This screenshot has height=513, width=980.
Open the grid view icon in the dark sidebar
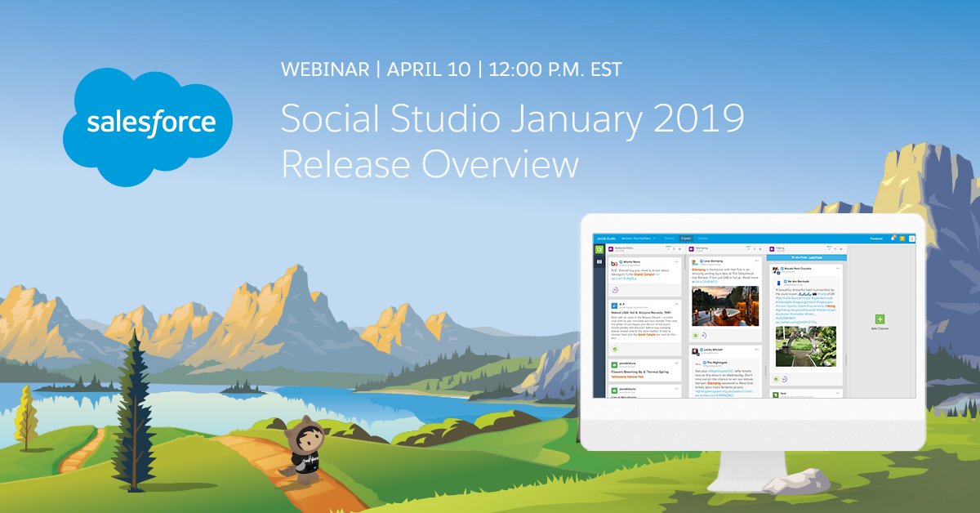[x=599, y=261]
